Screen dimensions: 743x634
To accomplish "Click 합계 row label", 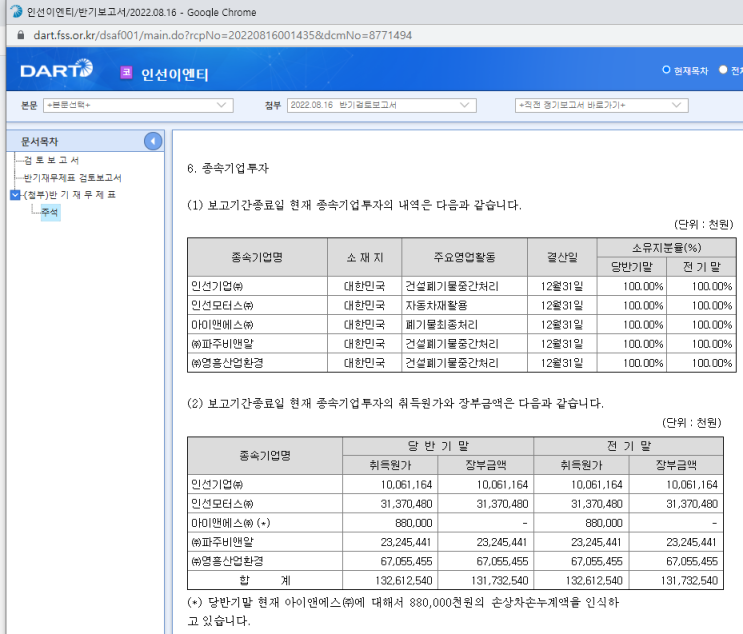I will coord(264,580).
